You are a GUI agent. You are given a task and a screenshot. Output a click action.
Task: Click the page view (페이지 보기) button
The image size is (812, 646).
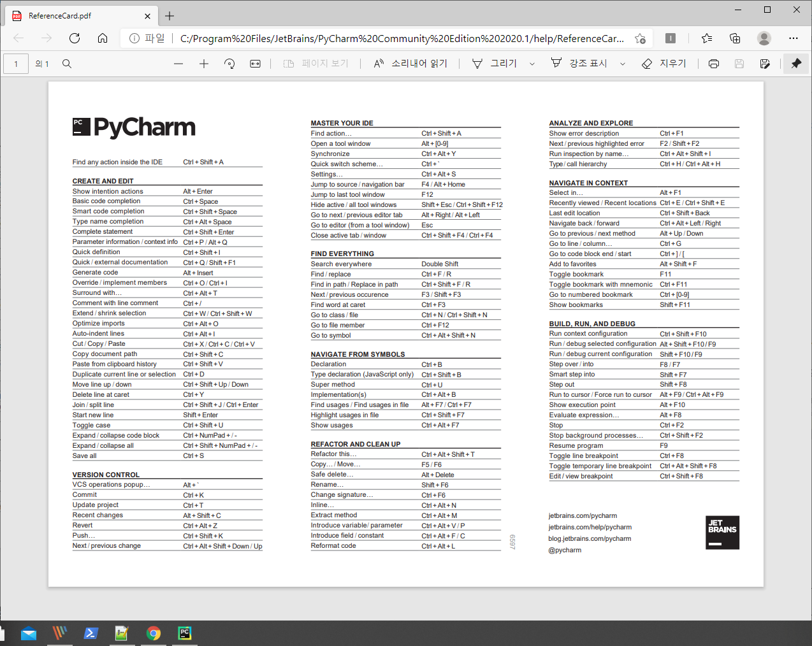pos(316,64)
